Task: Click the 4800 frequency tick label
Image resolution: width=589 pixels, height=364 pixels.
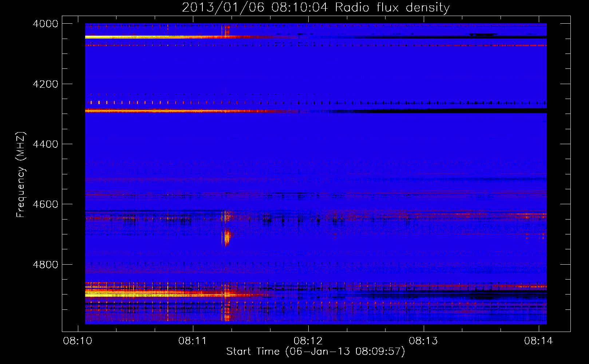Action: [x=45, y=265]
